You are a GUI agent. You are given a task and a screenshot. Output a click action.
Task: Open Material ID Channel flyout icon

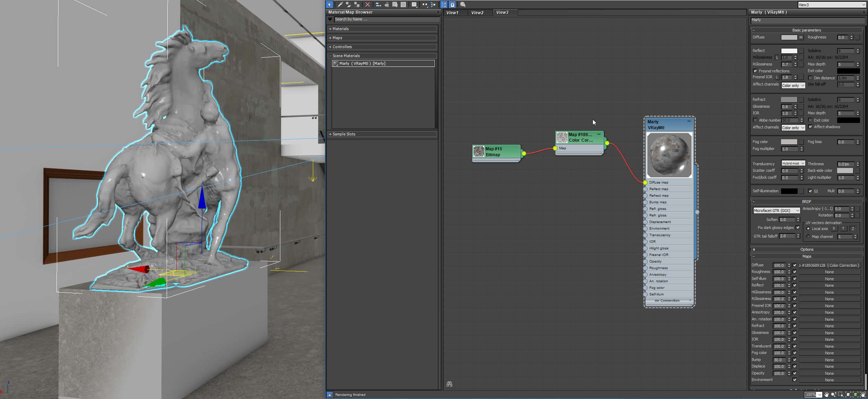click(x=414, y=5)
